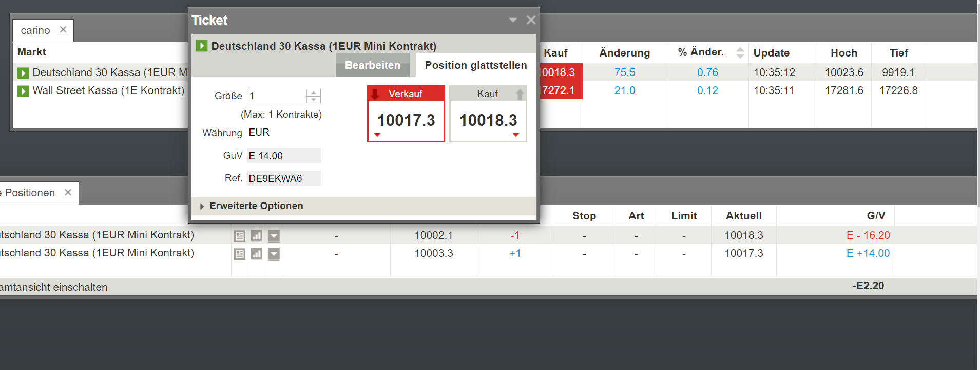Click the Änderung value 75.5
980x370 pixels.
(x=625, y=72)
